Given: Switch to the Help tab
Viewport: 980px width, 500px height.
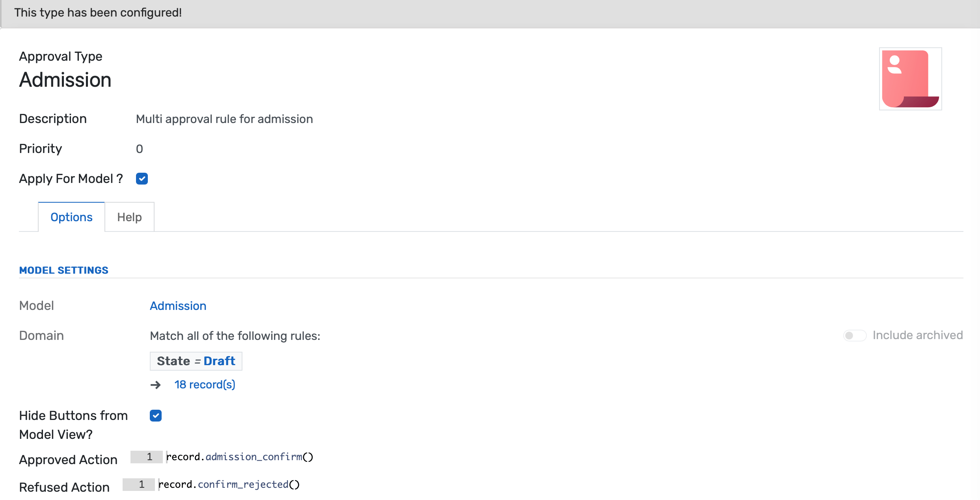Looking at the screenshot, I should point(129,217).
